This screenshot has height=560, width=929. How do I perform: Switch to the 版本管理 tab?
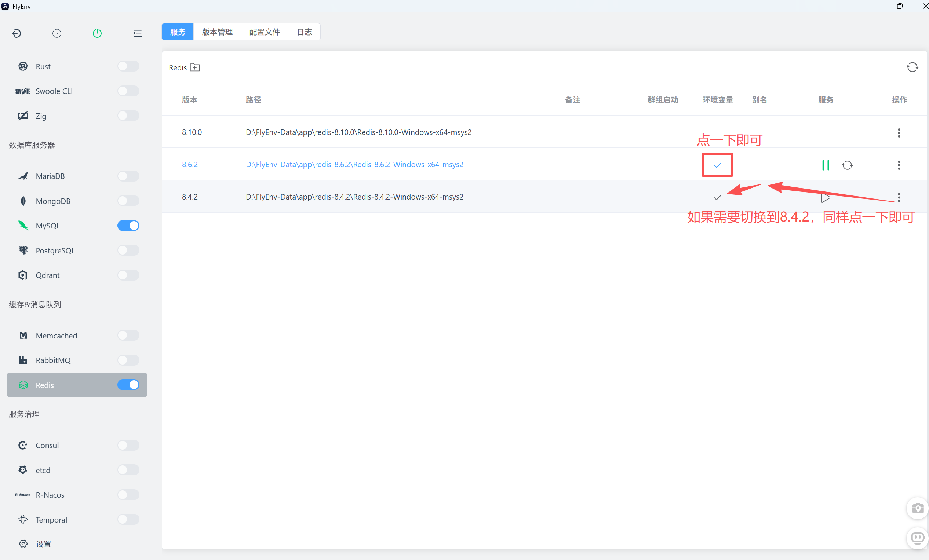tap(217, 32)
